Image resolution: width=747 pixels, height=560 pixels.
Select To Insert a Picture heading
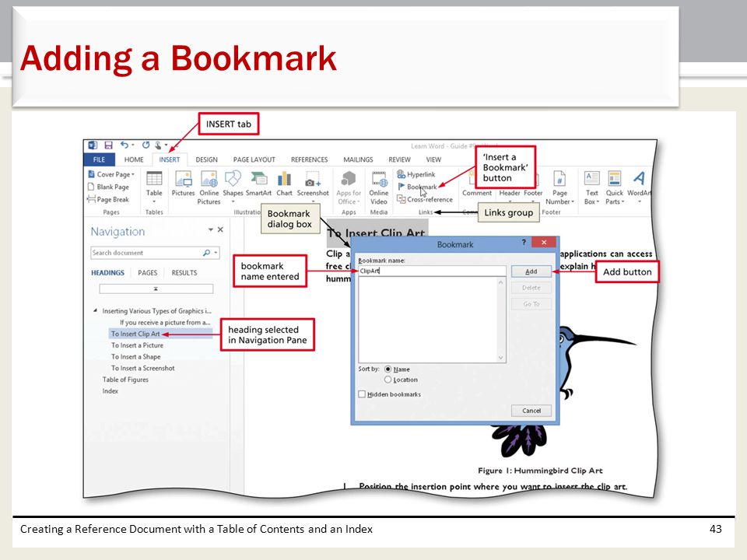pos(137,345)
